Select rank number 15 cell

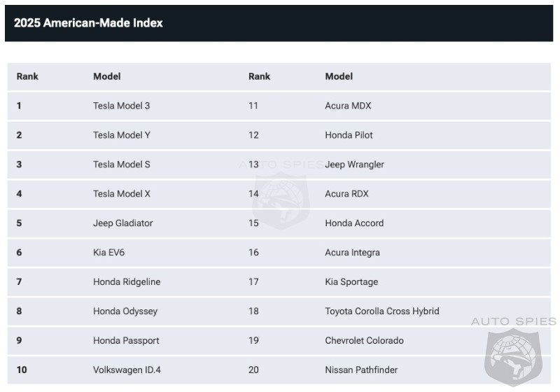(x=253, y=223)
